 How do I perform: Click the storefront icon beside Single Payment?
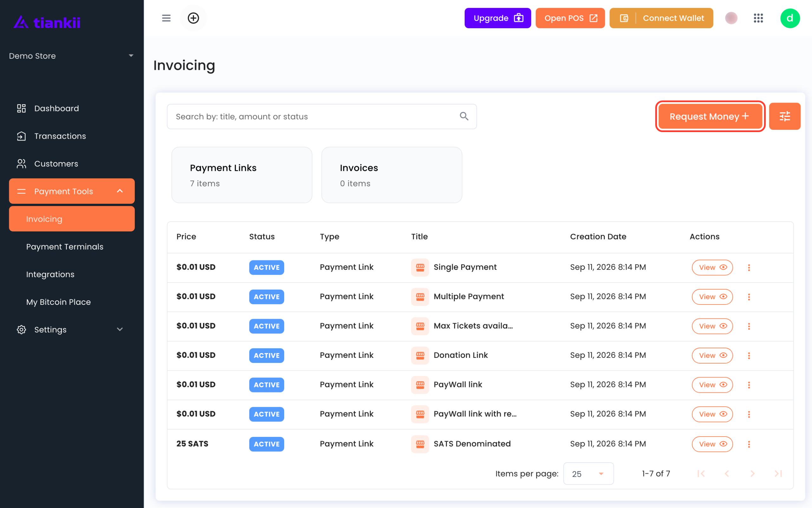[420, 267]
